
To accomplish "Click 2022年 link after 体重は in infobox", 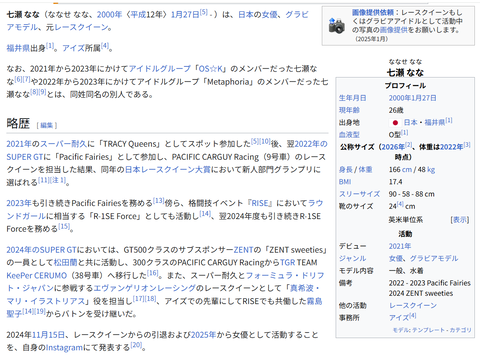I will click(452, 147).
